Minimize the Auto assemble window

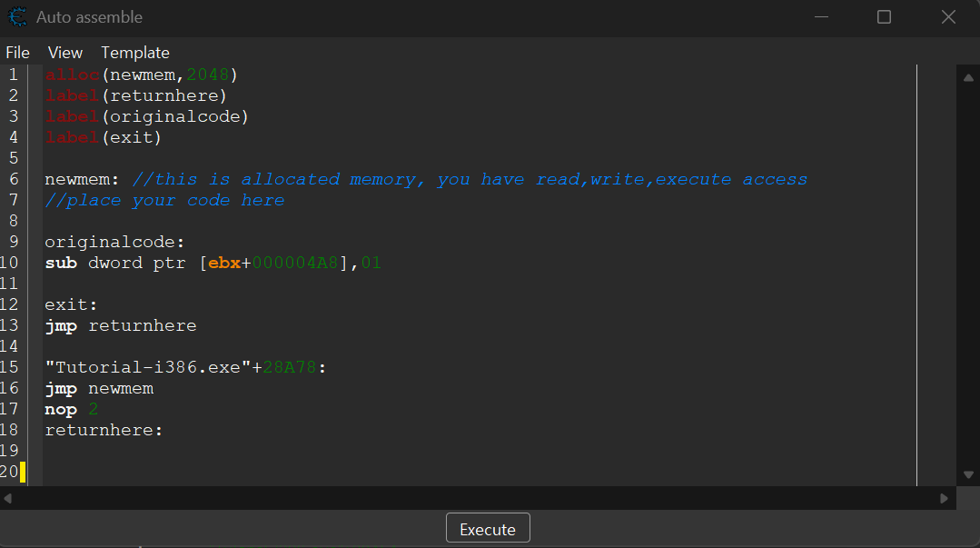(x=821, y=17)
